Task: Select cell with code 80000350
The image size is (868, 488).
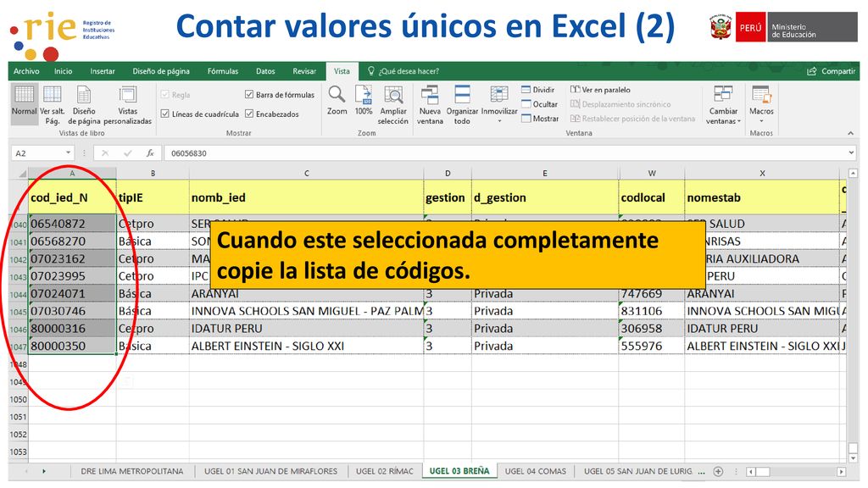Action: coord(72,346)
